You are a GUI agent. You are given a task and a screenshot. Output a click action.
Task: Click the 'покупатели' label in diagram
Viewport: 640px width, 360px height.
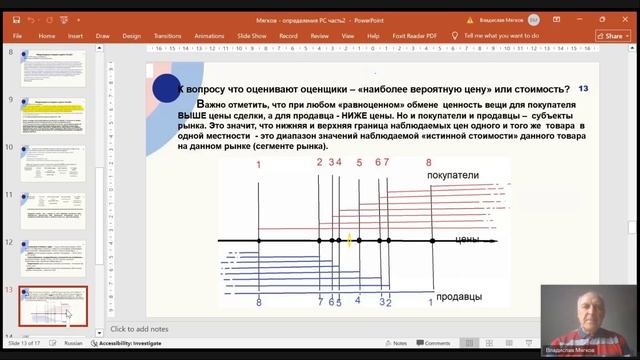pos(453,176)
